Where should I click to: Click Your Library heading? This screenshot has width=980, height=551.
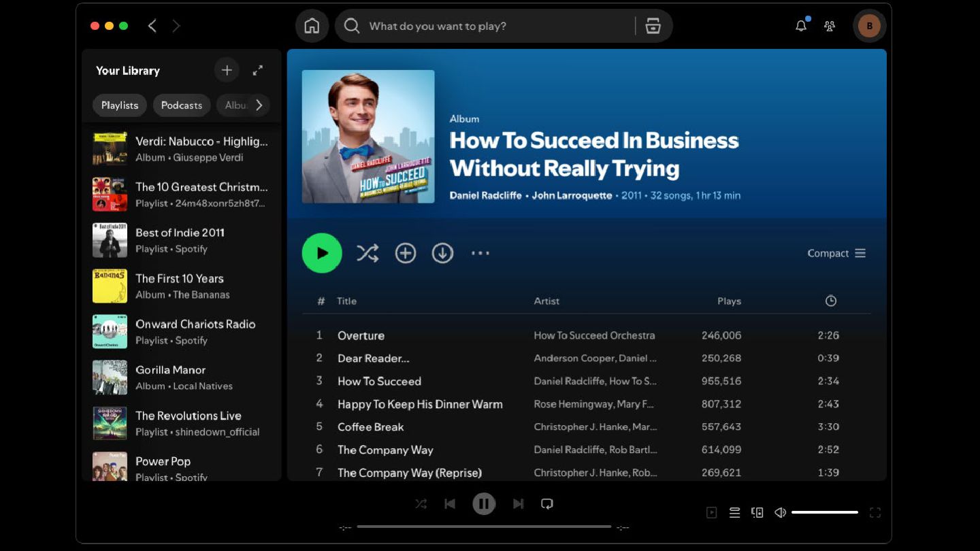click(128, 71)
